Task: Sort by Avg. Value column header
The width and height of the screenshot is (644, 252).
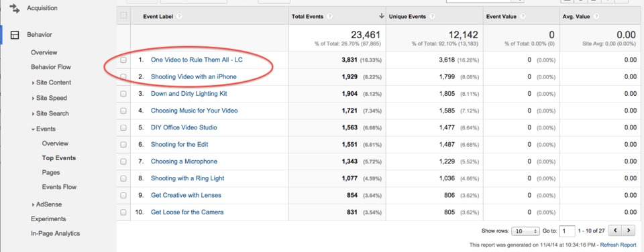Action: [x=577, y=17]
